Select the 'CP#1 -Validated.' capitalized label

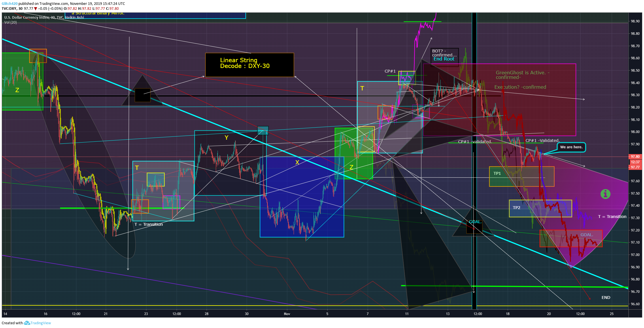click(x=542, y=141)
